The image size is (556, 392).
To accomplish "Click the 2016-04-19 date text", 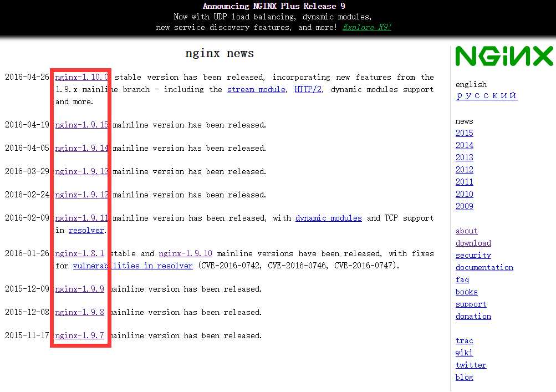I will pos(27,125).
